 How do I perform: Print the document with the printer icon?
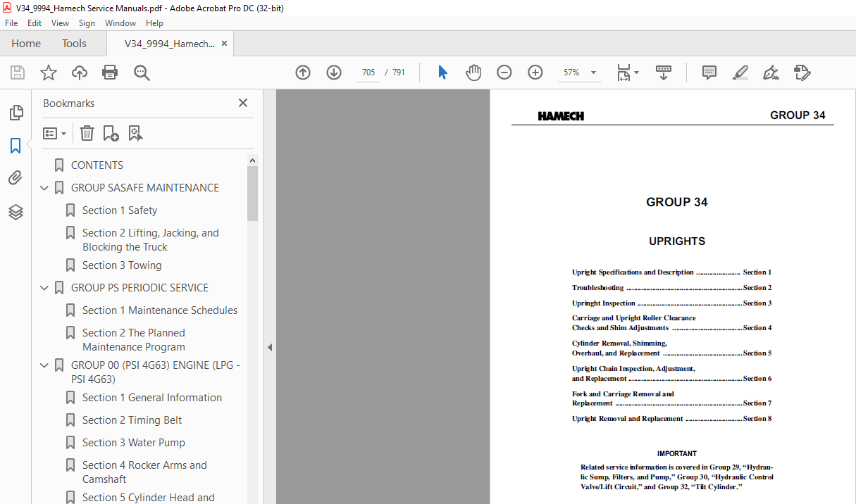(110, 73)
